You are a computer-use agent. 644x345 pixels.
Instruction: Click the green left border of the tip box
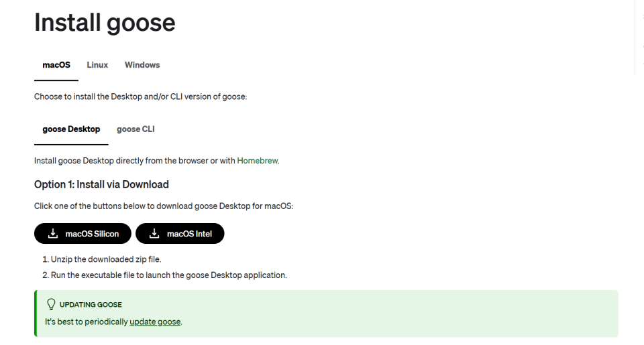tap(36, 314)
